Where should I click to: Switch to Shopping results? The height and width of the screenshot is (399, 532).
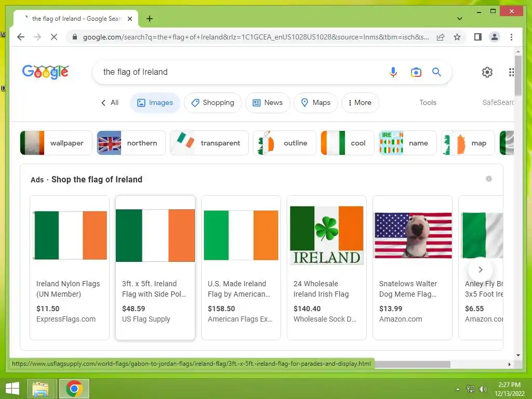pyautogui.click(x=212, y=102)
